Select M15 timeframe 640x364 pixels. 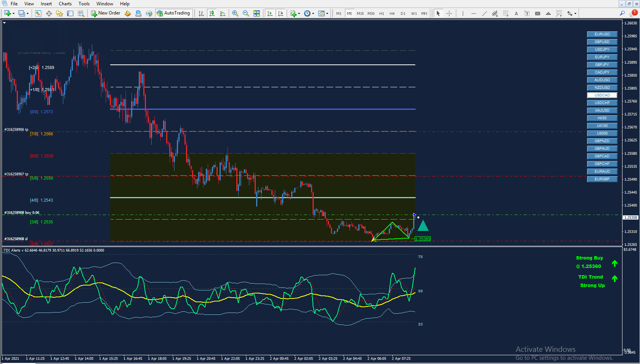(360, 13)
